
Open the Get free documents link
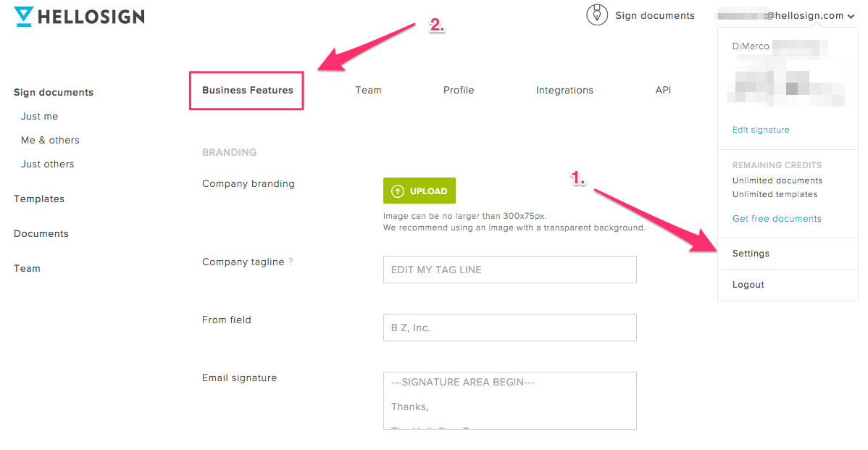click(x=777, y=219)
